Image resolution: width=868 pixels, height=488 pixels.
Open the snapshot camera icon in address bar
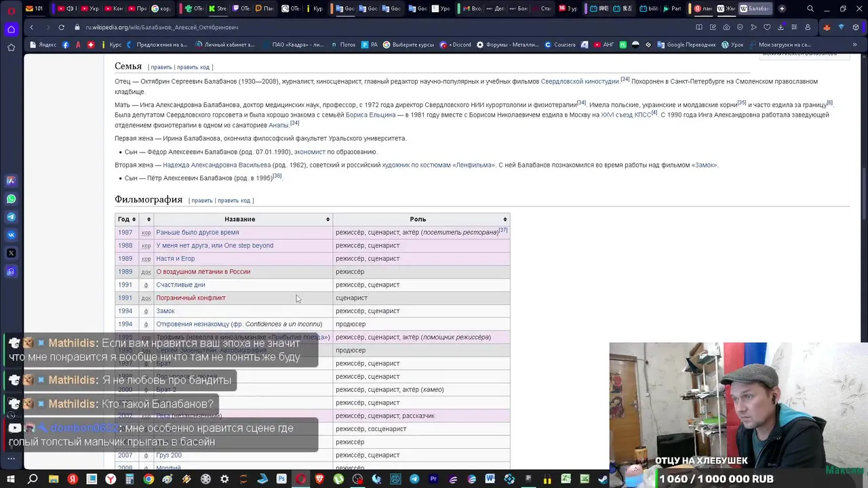click(x=726, y=27)
